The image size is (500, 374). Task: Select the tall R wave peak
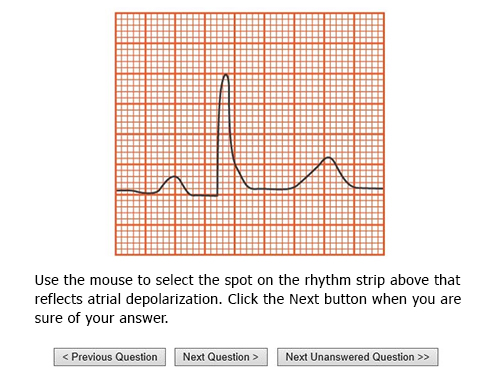[x=226, y=75]
